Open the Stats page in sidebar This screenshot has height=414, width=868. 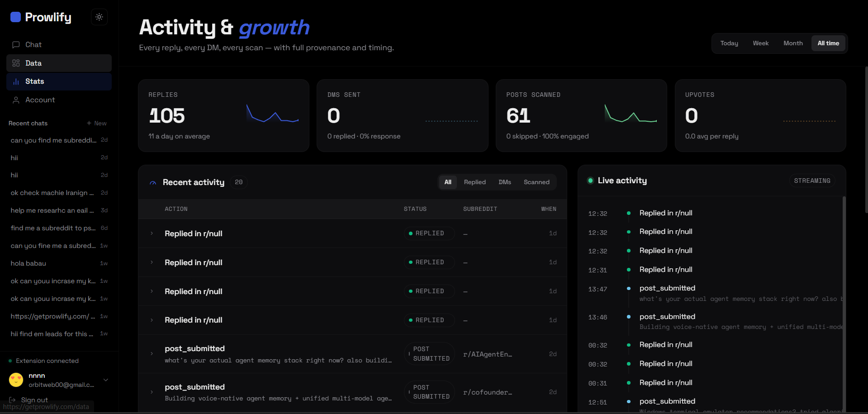(59, 81)
